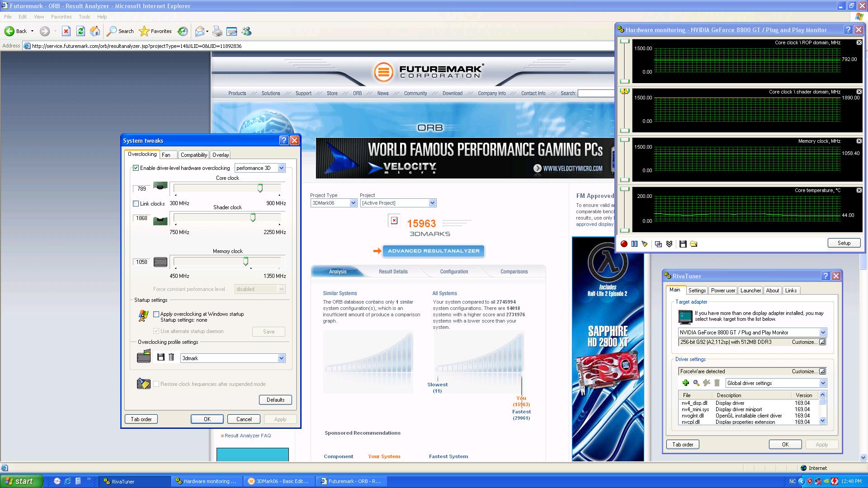Screen dimensions: 868x488
Task: Open Launcher tab in RivaTuner
Action: 750,291
